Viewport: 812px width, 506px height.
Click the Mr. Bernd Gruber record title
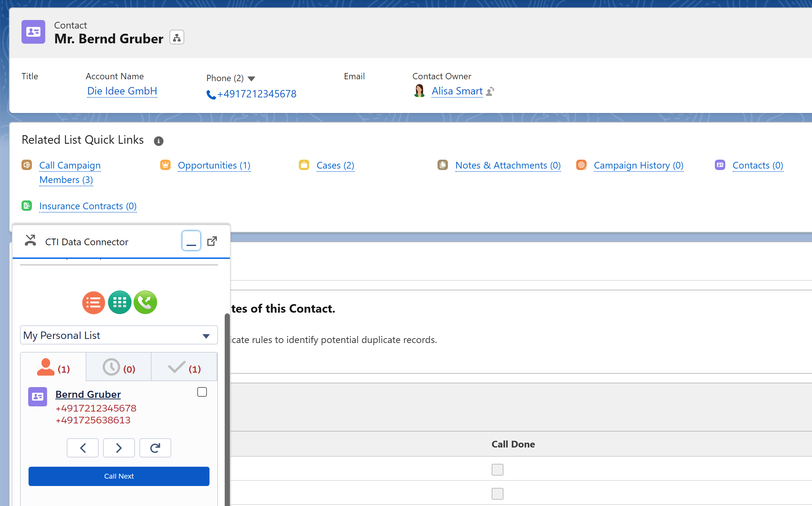pos(109,39)
